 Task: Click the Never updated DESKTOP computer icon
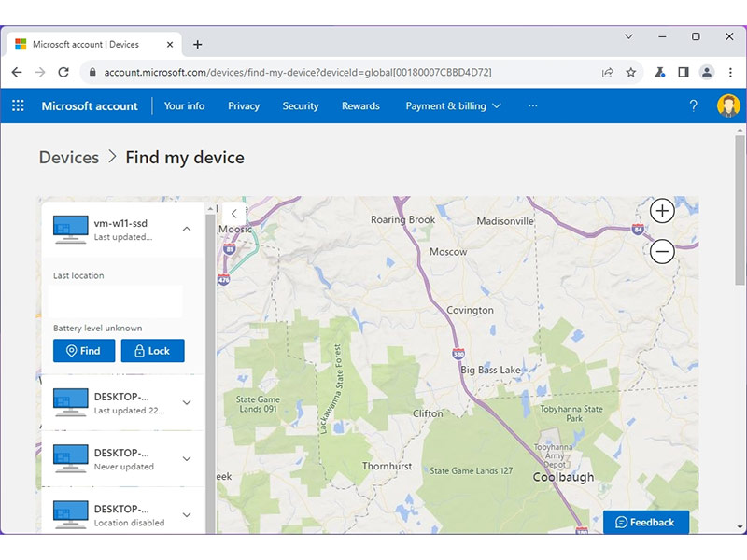point(71,458)
